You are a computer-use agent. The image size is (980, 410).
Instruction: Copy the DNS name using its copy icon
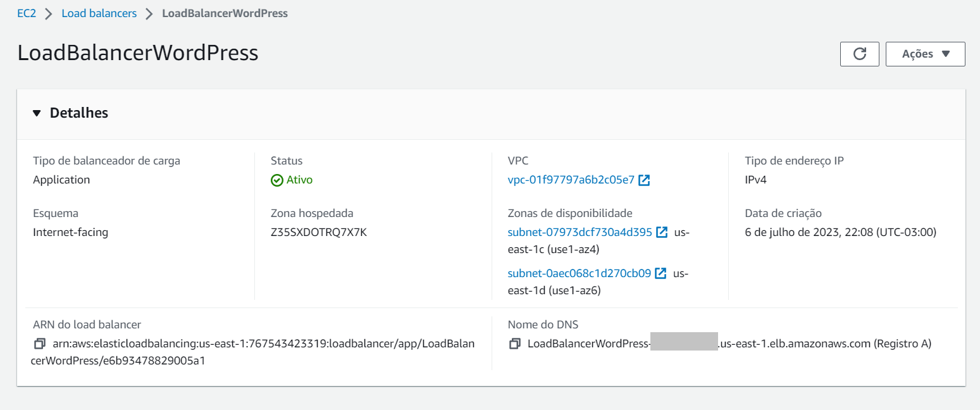515,344
